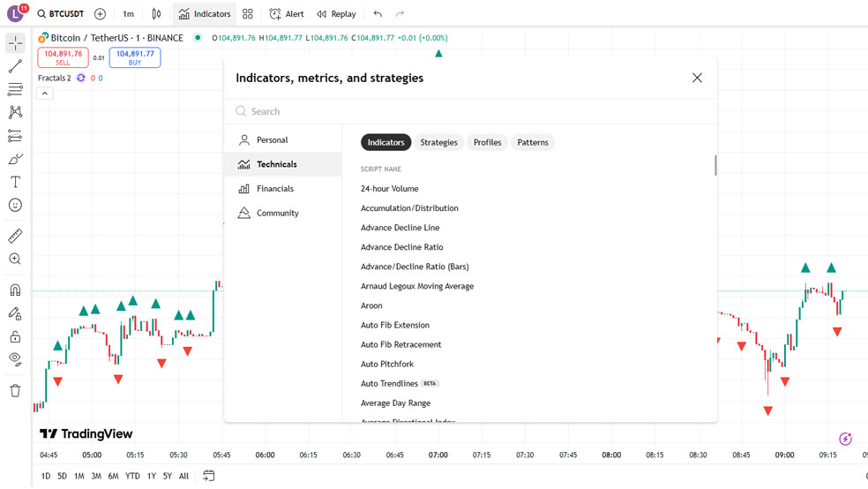This screenshot has width=868, height=489.
Task: Click the Indicators toolbar button
Action: click(205, 14)
